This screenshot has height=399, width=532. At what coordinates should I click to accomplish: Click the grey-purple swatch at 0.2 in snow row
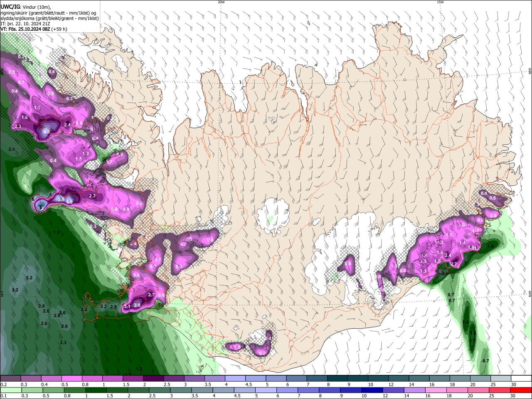pyautogui.click(x=11, y=379)
